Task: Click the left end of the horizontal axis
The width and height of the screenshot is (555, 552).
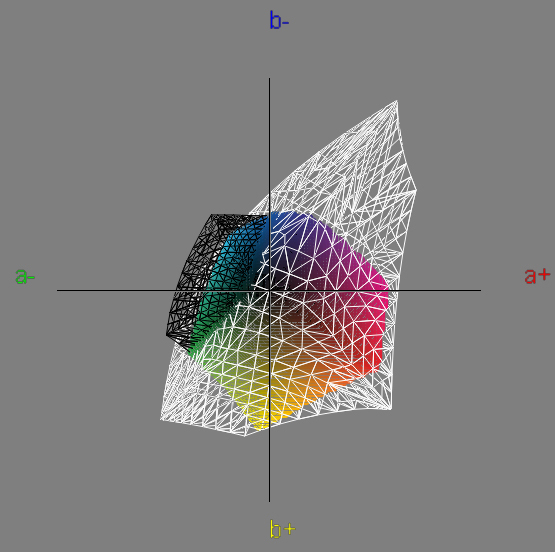Action: (x=58, y=291)
